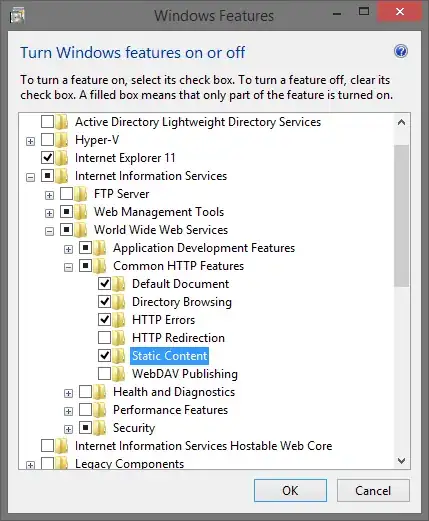Confirm changes with the OK button
The width and height of the screenshot is (429, 521).
coord(290,491)
